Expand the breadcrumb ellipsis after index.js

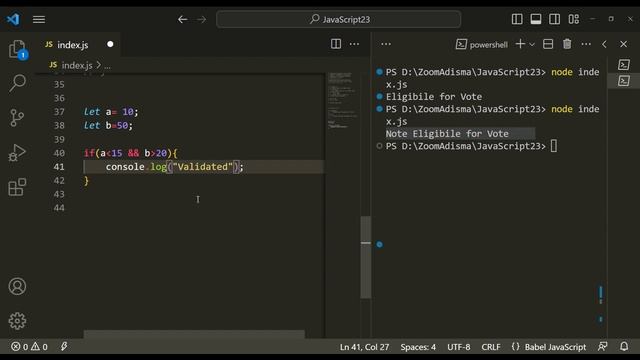point(107,66)
